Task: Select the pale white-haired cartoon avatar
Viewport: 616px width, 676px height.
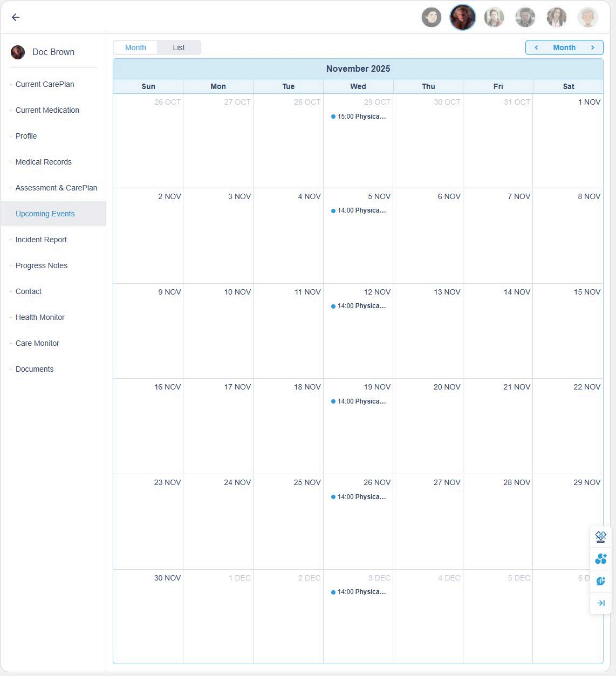Action: [x=587, y=17]
